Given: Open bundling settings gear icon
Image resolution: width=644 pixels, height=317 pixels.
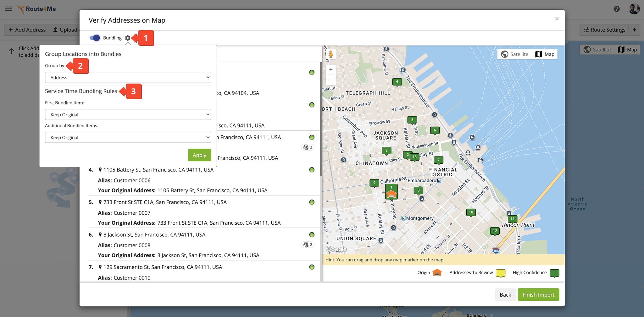Looking at the screenshot, I should click(127, 38).
